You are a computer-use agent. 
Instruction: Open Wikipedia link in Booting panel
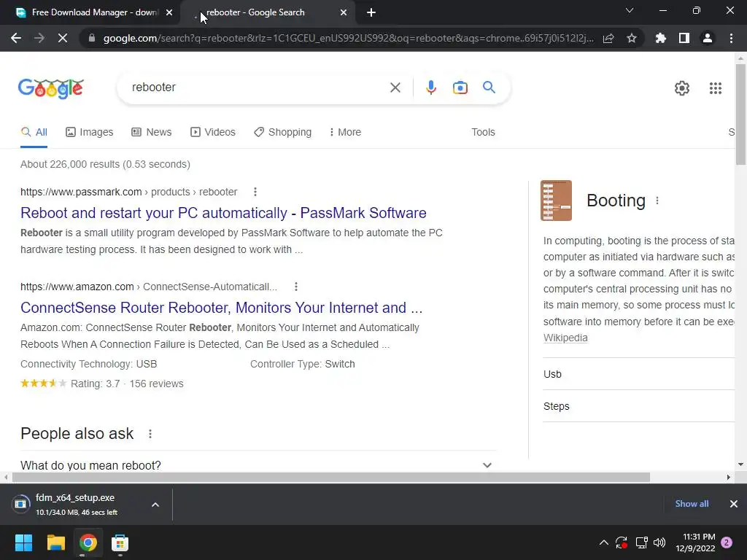click(x=565, y=338)
